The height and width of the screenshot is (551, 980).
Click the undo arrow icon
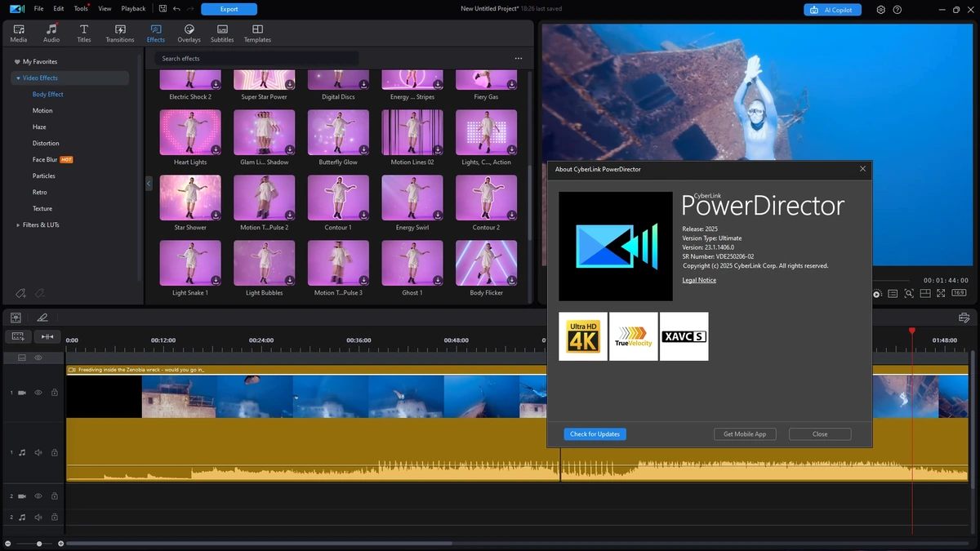[x=176, y=9]
